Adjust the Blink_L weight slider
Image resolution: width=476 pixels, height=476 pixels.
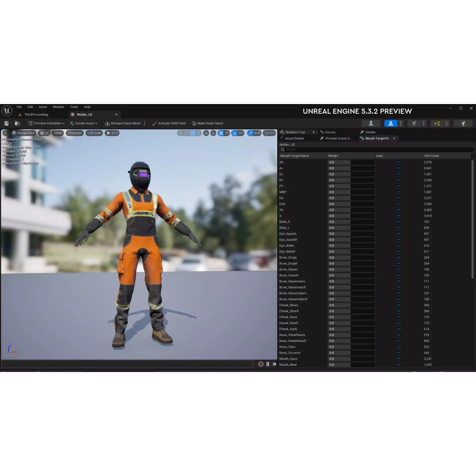click(351, 228)
